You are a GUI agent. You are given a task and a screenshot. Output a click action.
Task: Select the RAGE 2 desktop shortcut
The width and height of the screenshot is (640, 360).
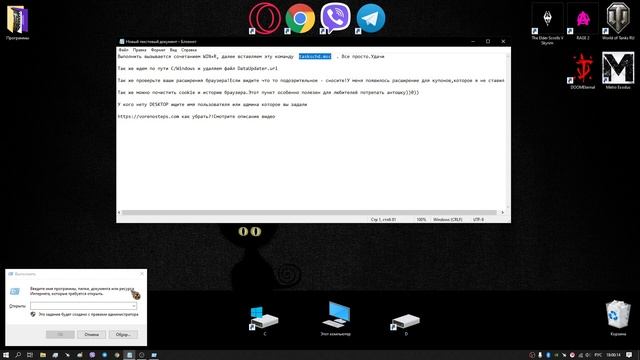[x=583, y=21]
